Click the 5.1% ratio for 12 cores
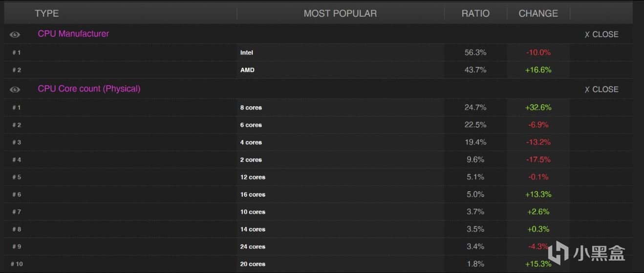 [475, 177]
